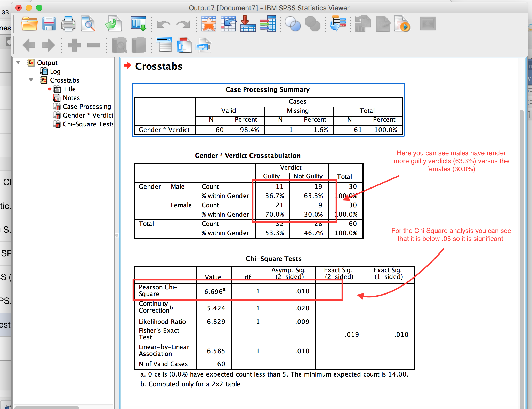Print the output document

coord(68,24)
